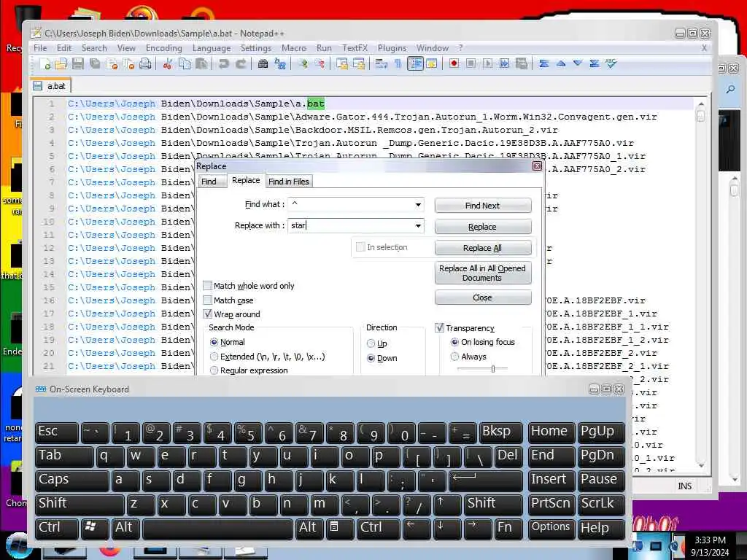Click Run Macro Multiple Times icon
Image resolution: width=747 pixels, height=560 pixels.
pos(505,63)
